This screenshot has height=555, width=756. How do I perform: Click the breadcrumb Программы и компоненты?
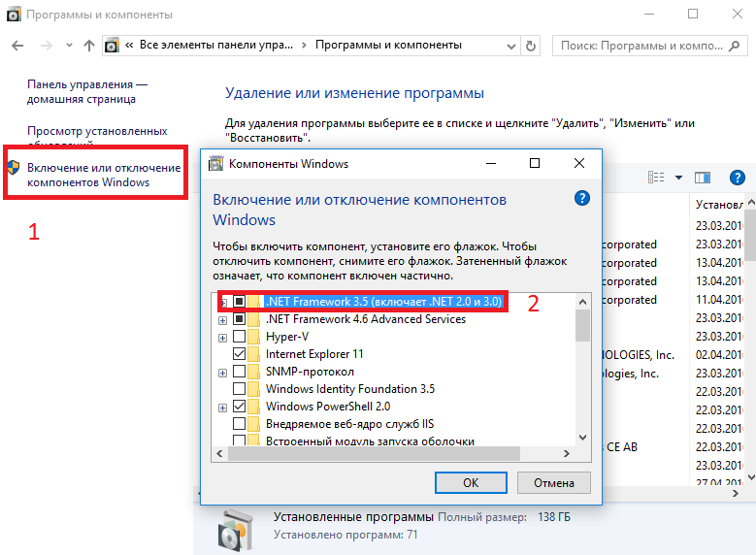[x=388, y=45]
